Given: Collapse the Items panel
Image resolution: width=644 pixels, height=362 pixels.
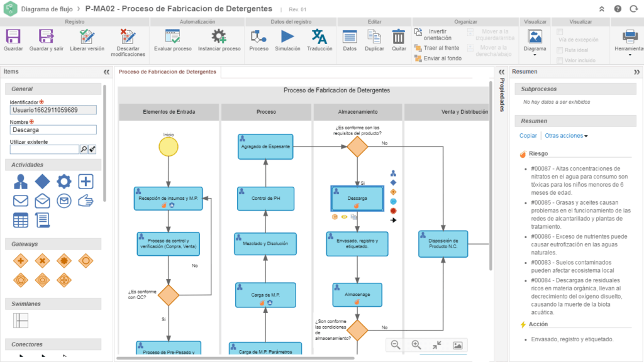Looking at the screenshot, I should pos(106,72).
